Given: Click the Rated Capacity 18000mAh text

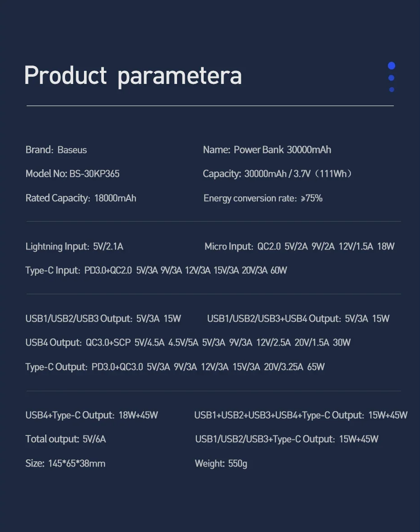Looking at the screenshot, I should coord(81,198).
